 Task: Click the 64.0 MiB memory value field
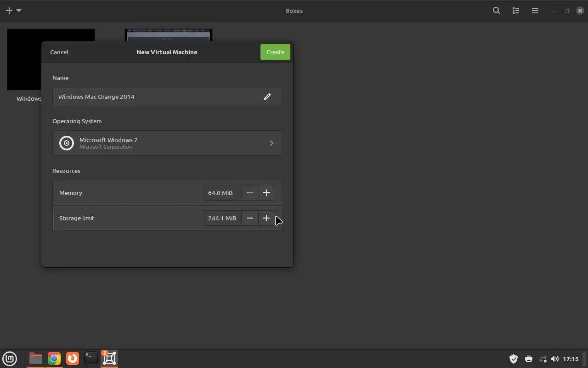[x=223, y=193]
